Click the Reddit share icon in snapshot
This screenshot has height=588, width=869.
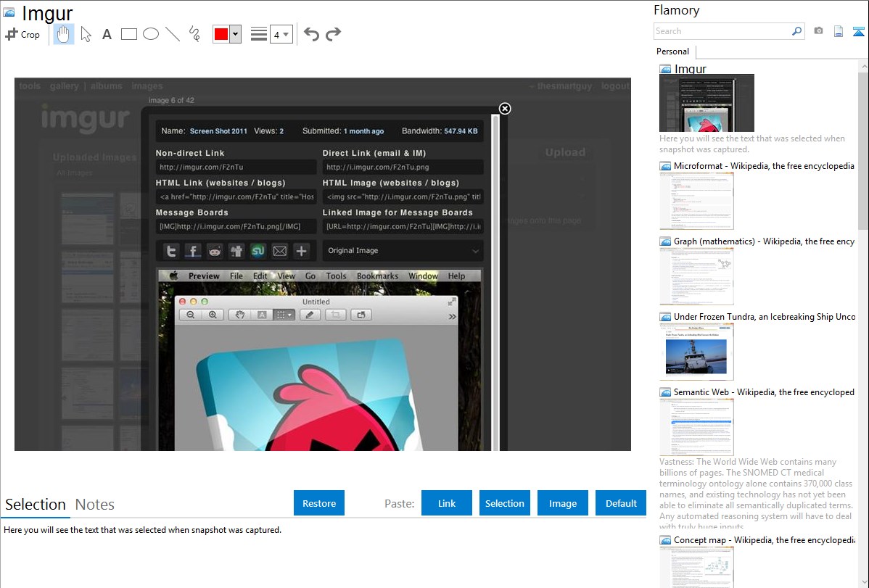pyautogui.click(x=215, y=251)
